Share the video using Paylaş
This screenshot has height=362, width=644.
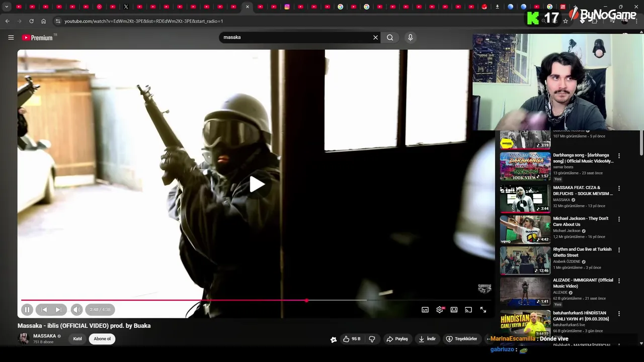[x=397, y=339]
